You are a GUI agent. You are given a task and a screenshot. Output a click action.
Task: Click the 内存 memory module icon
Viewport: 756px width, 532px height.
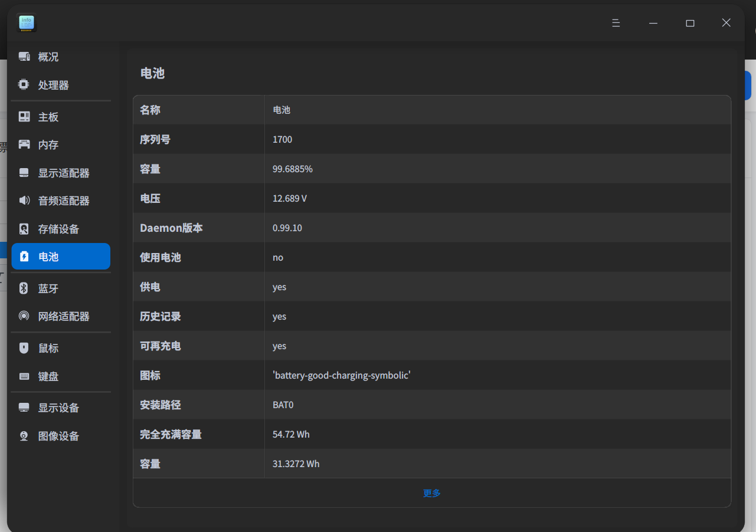click(x=24, y=145)
